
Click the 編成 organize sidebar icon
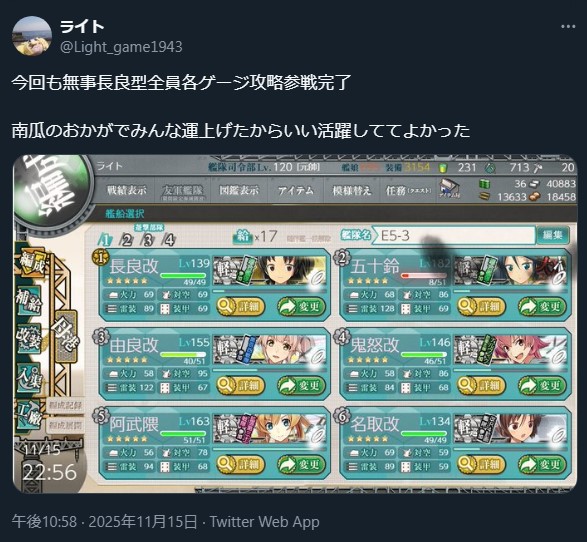point(31,262)
